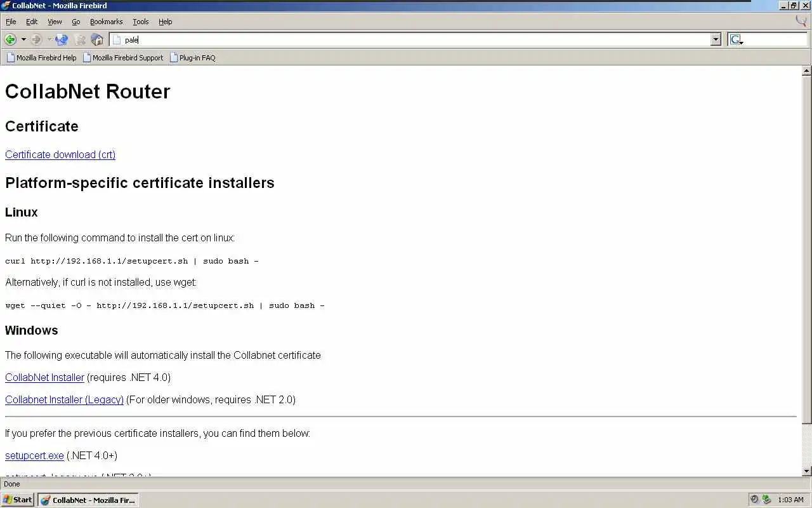812x508 pixels.
Task: Click the Collabnet Installer (Legacy) link
Action: coord(64,399)
